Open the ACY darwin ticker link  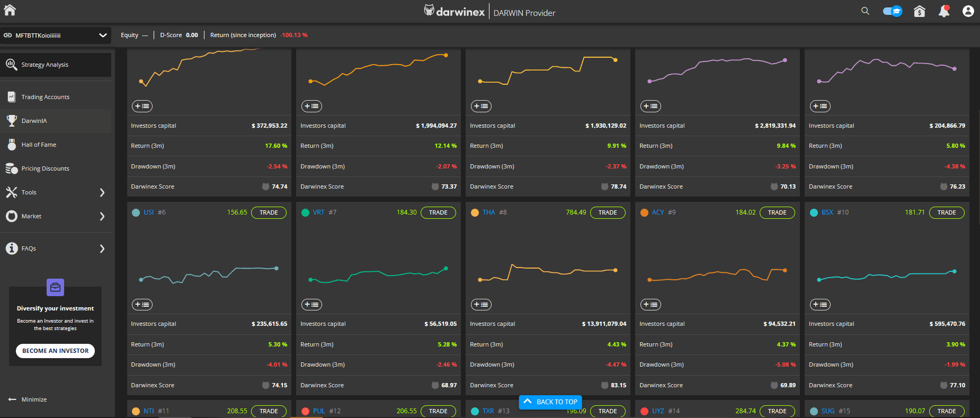click(658, 212)
